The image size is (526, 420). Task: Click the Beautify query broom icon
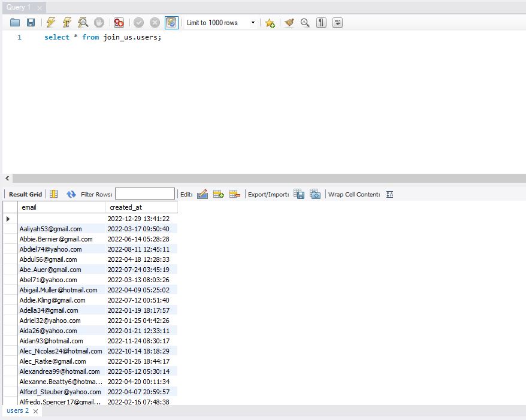(289, 23)
